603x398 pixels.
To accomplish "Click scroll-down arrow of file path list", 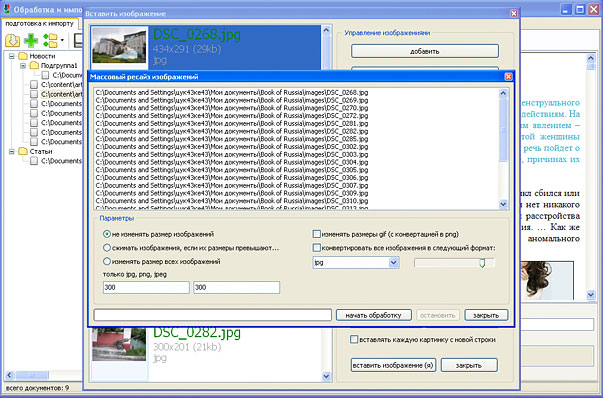I will tap(503, 204).
